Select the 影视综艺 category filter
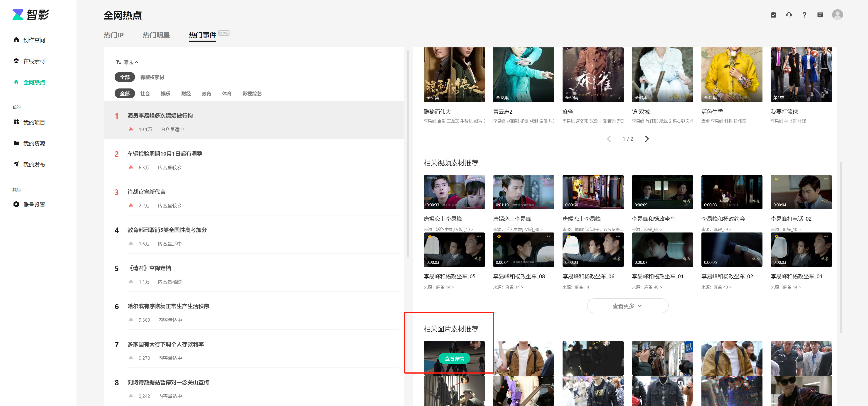This screenshot has height=406, width=868. point(252,94)
